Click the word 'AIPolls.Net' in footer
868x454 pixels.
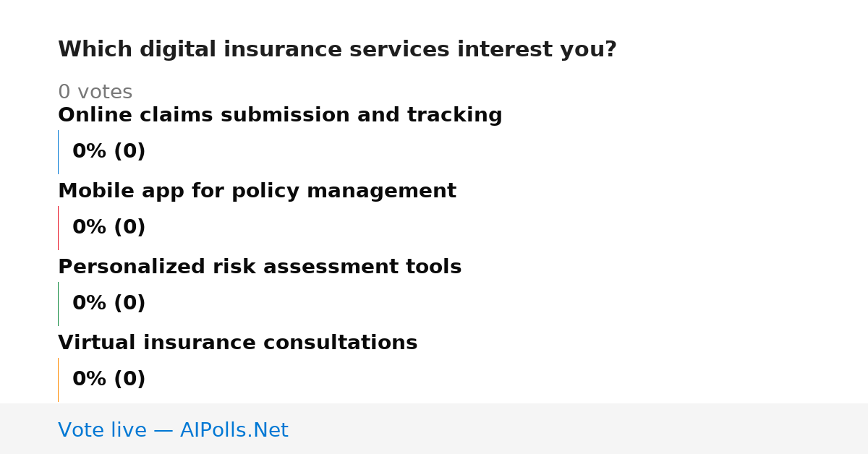click(234, 430)
